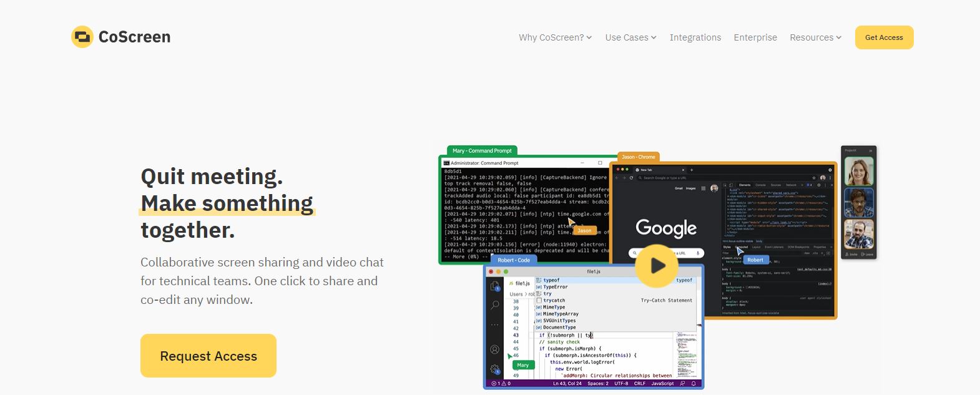Click the search icon in the code editor sidebar

click(495, 305)
